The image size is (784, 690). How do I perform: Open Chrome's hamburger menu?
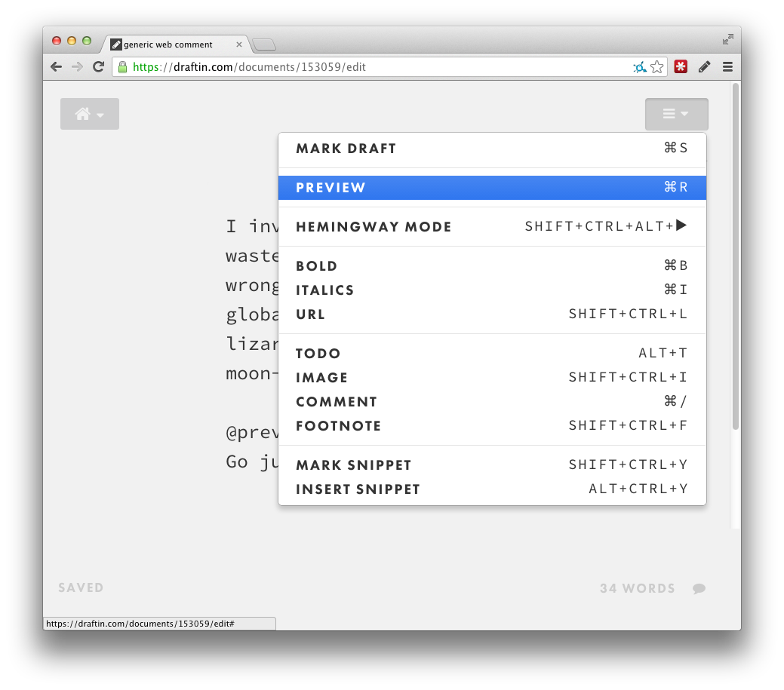pos(727,67)
